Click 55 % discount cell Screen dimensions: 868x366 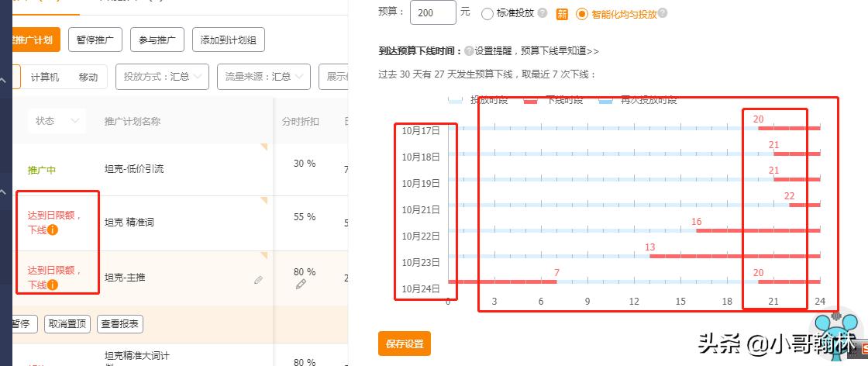(305, 216)
